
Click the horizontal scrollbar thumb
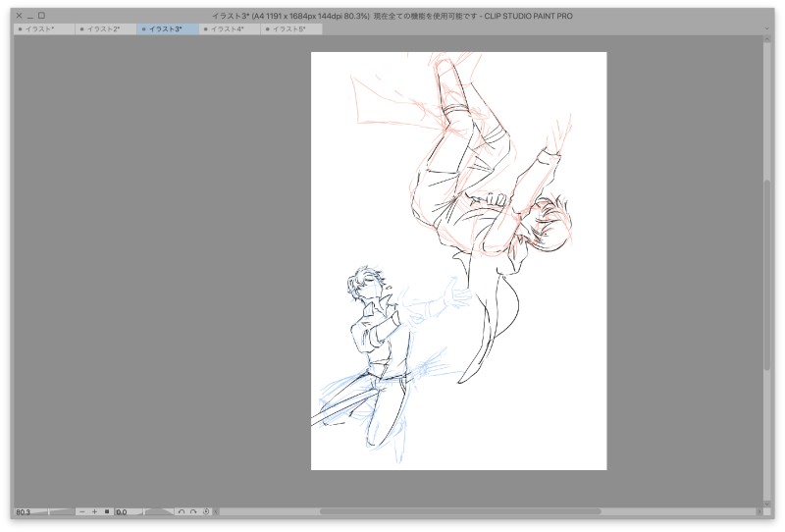point(460,511)
